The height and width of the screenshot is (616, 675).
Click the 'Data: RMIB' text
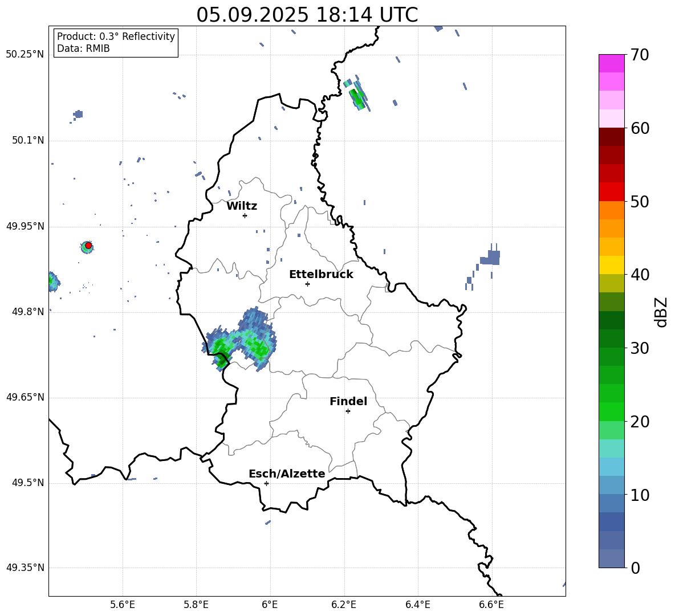click(83, 48)
